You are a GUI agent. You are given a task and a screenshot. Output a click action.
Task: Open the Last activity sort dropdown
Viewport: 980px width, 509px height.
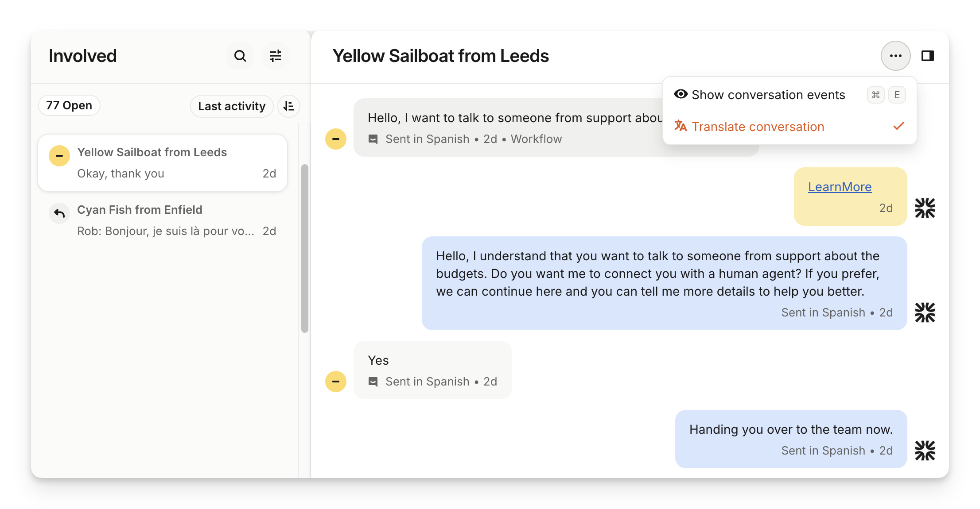pos(232,106)
